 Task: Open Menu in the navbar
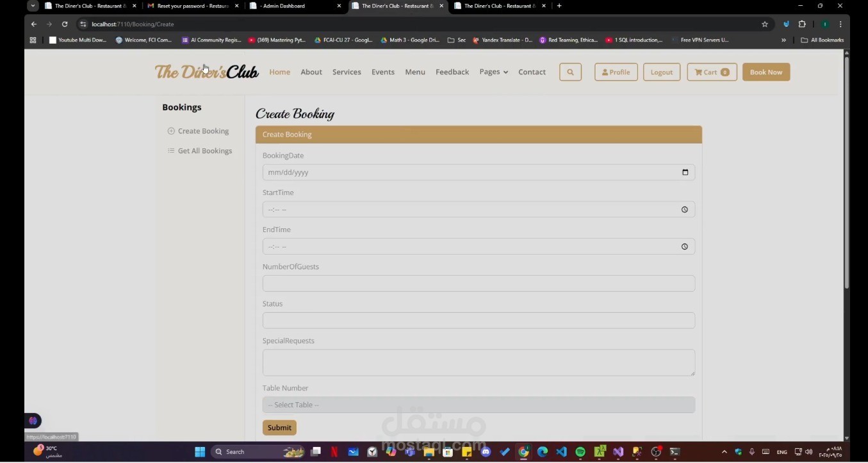point(415,72)
